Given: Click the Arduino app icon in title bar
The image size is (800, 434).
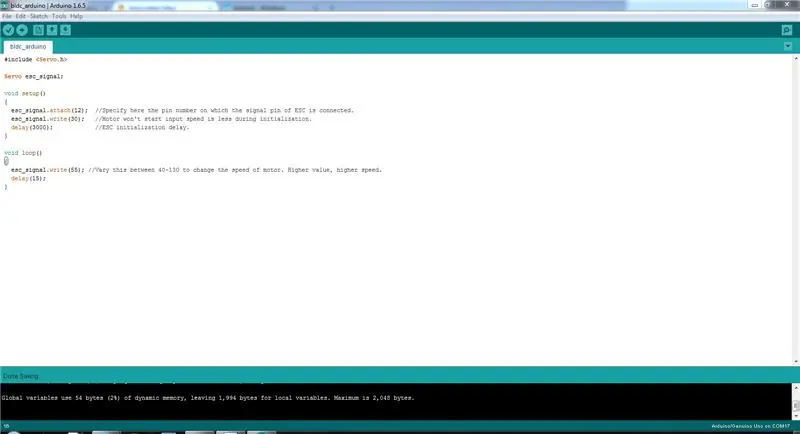Looking at the screenshot, I should coord(5,6).
